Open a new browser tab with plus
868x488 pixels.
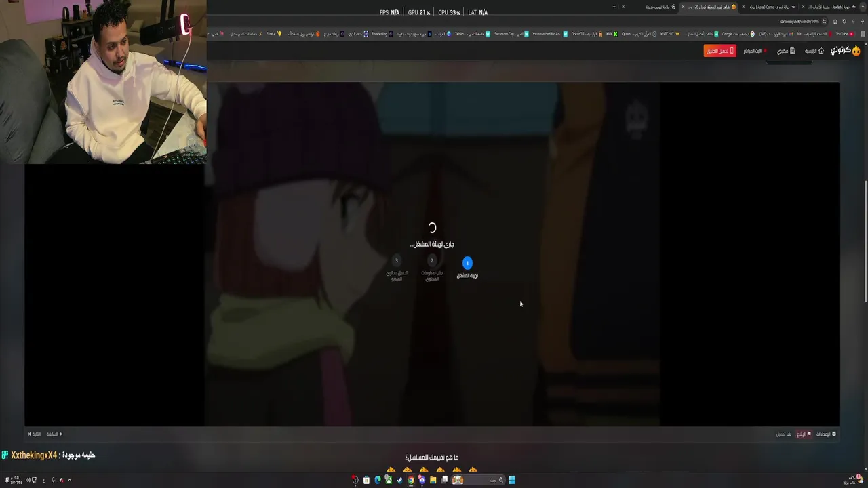[x=614, y=7]
